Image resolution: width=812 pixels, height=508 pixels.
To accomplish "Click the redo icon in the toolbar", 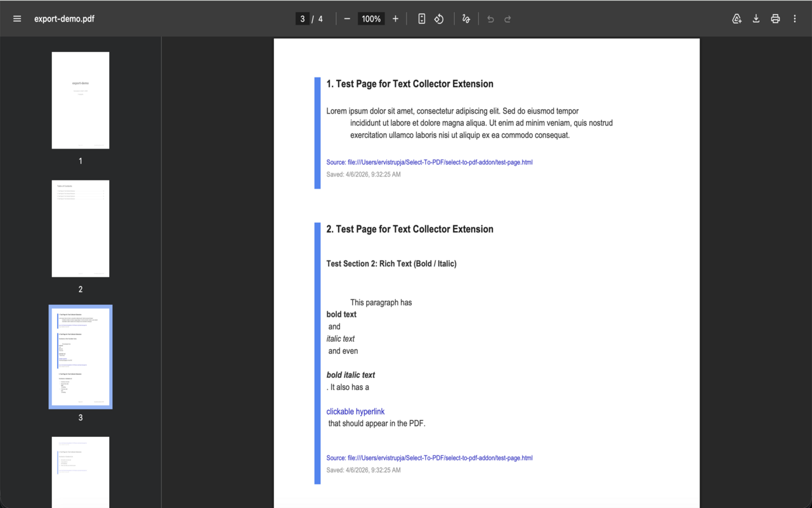I will click(507, 18).
